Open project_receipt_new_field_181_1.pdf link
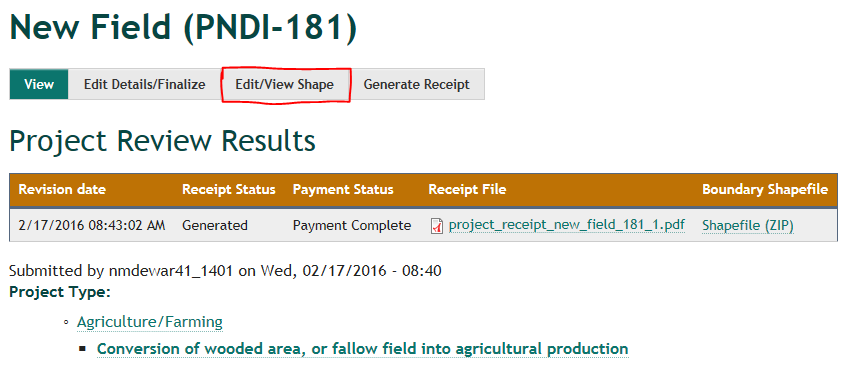 point(567,225)
